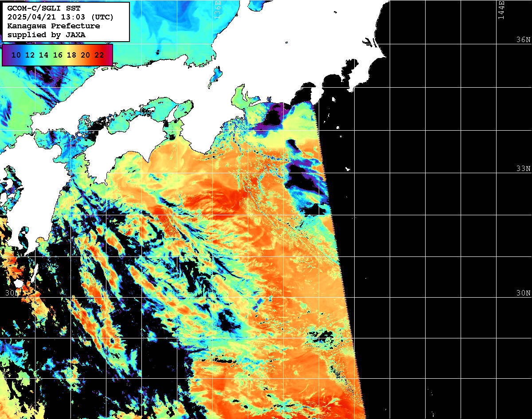Click the value 12 on the temperature color scale
The width and height of the screenshot is (532, 419).
30,55
